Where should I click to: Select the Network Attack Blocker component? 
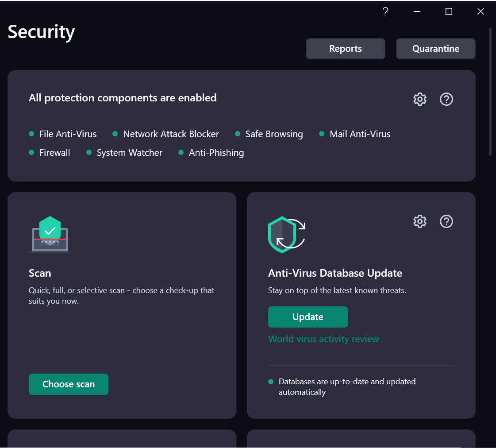(x=171, y=134)
